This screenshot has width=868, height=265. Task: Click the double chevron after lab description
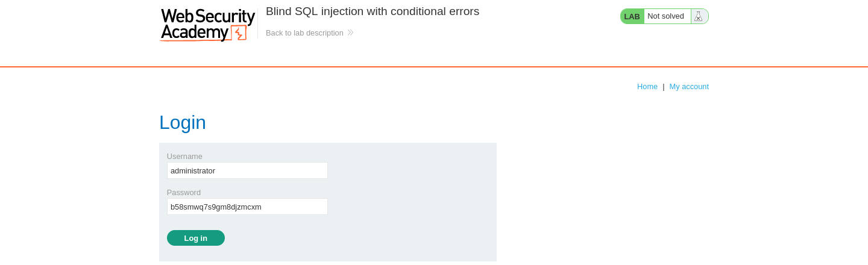click(x=350, y=33)
